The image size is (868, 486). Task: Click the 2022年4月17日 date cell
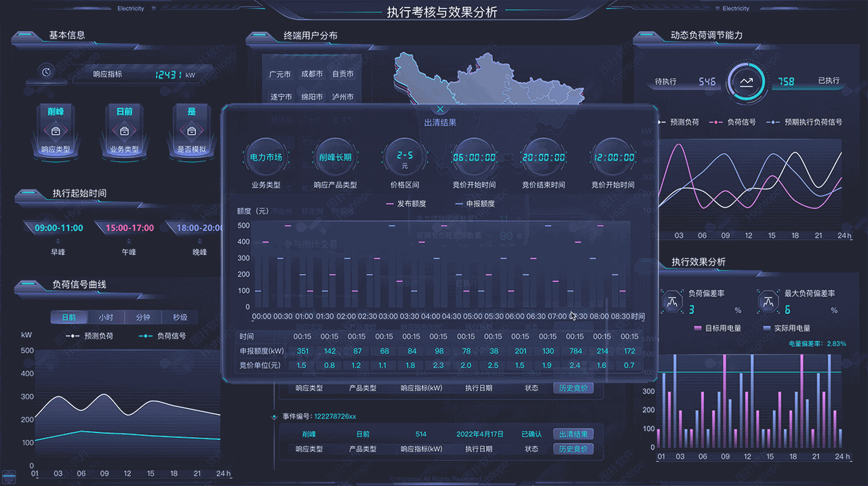click(479, 434)
